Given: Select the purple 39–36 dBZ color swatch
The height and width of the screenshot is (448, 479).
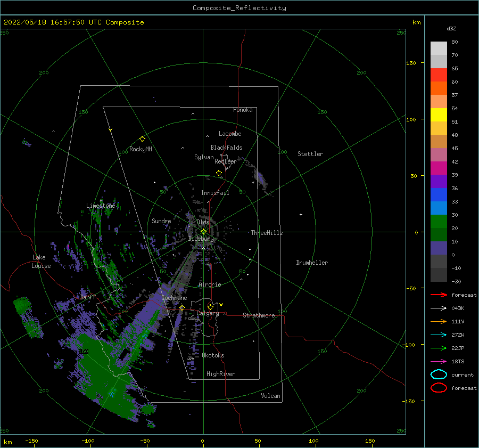Looking at the screenshot, I should click(x=439, y=182).
